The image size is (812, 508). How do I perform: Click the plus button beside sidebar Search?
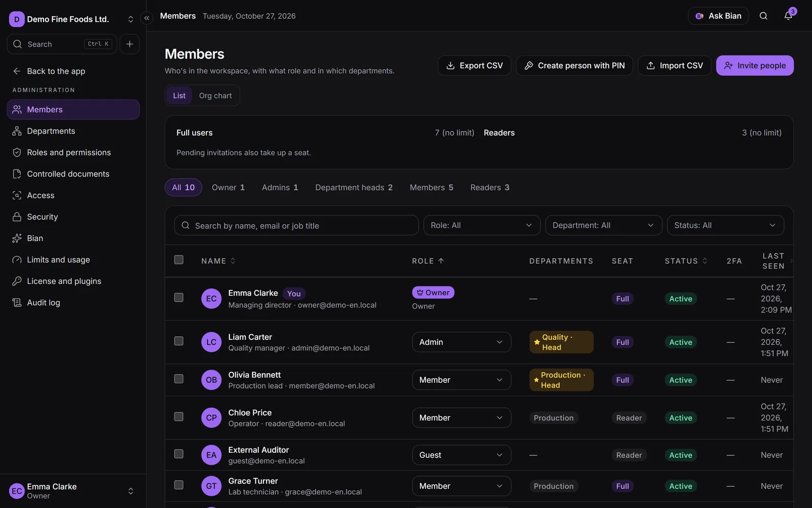point(129,44)
